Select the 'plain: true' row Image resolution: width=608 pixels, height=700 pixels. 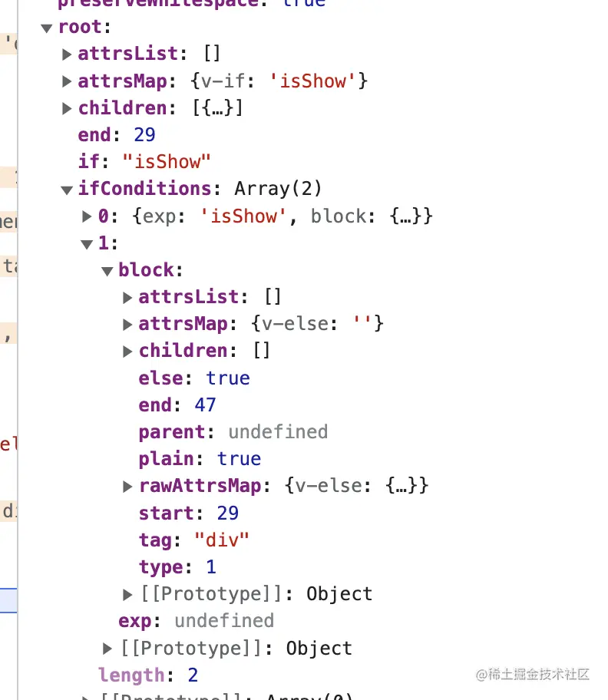pos(200,459)
